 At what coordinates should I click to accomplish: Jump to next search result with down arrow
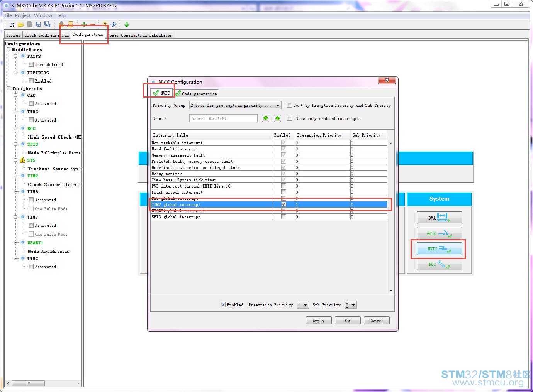click(x=266, y=118)
